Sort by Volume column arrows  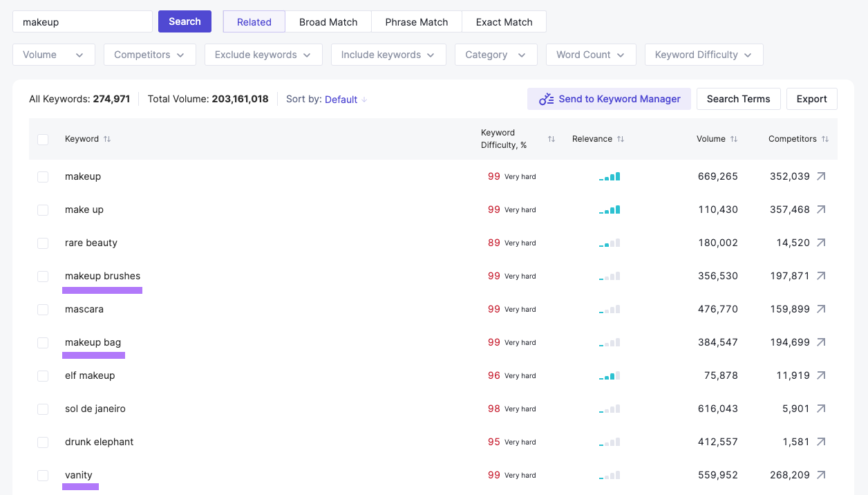[734, 139]
